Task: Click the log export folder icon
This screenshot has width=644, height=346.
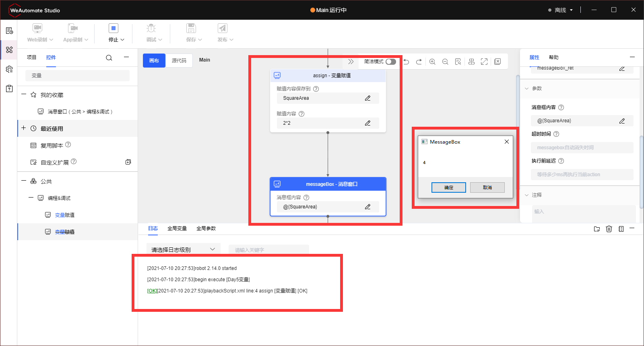Action: 597,229
